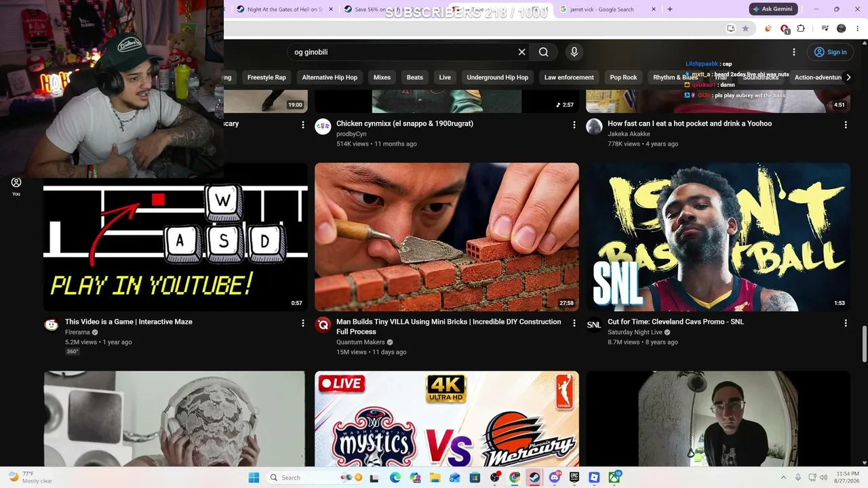This screenshot has height=488, width=868.
Task: Open 'Chicken cynmixx (el snappo & 1900rugrat)' title
Action: [405, 123]
